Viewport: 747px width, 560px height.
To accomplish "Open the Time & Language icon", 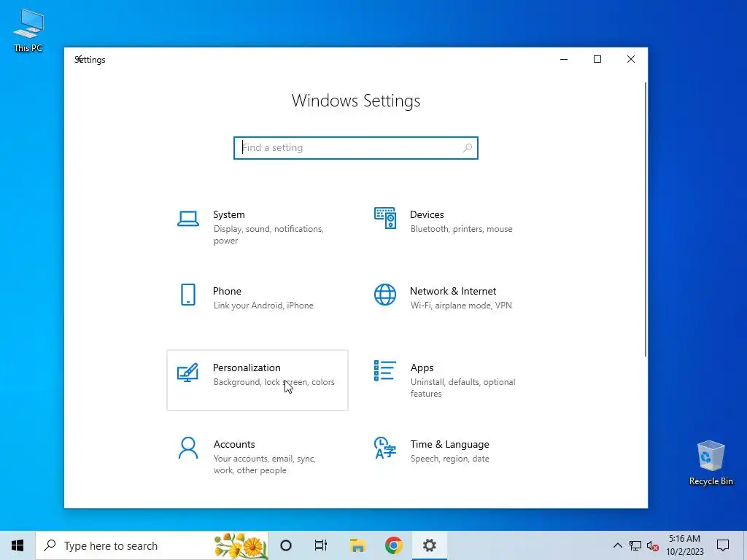I will tap(385, 448).
